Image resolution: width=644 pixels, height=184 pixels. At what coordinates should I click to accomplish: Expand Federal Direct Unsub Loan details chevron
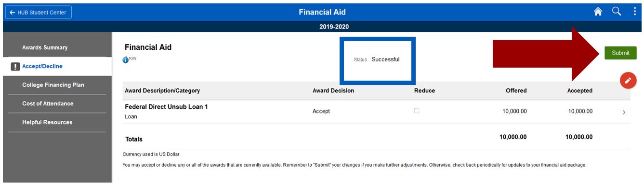point(624,112)
